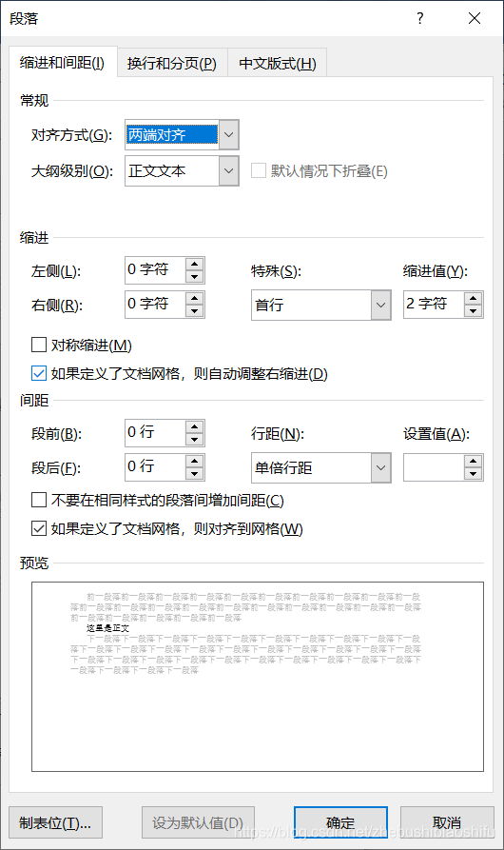Increase 设置值 with up spinner arrow
The height and width of the screenshot is (850, 504).
click(474, 462)
